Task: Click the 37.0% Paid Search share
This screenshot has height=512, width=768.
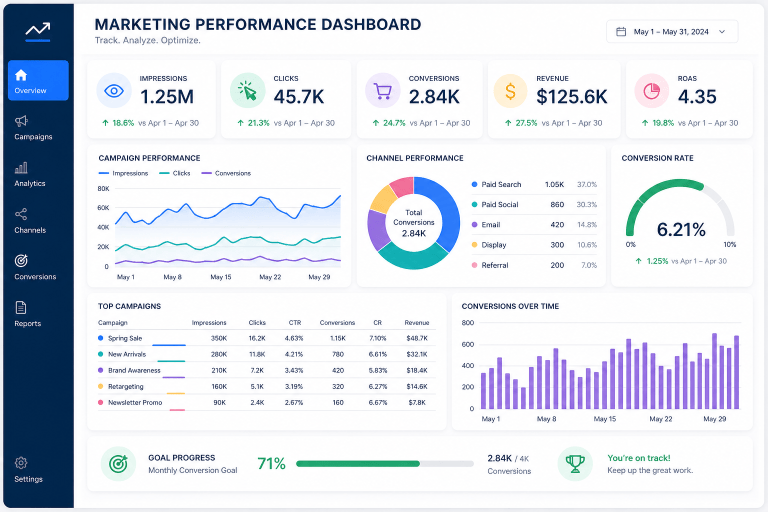Action: [587, 185]
